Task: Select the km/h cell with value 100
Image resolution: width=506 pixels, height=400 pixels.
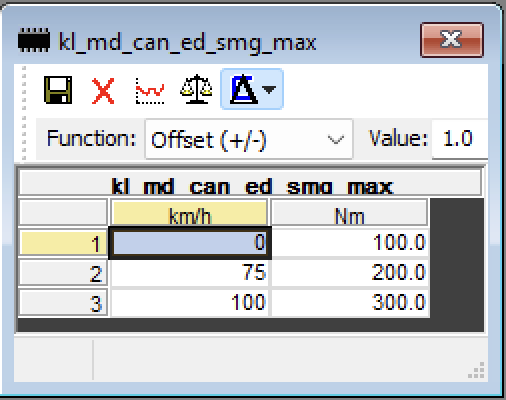Action: coord(189,303)
